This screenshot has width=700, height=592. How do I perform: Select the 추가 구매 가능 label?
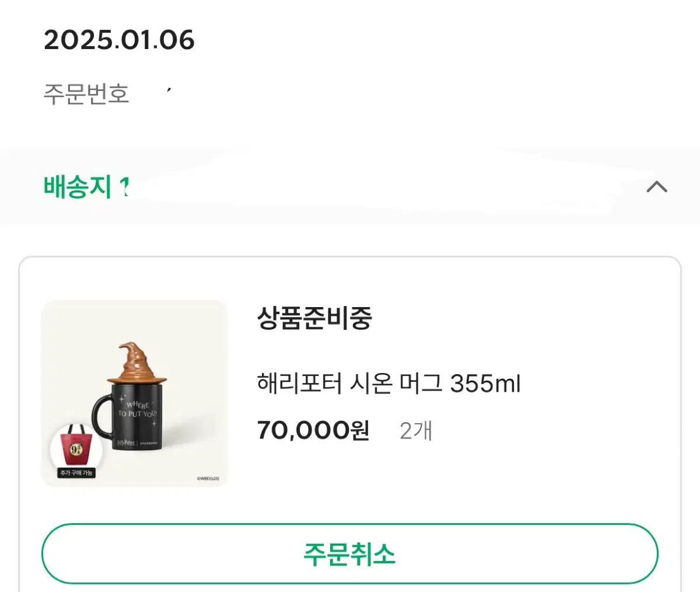(76, 473)
